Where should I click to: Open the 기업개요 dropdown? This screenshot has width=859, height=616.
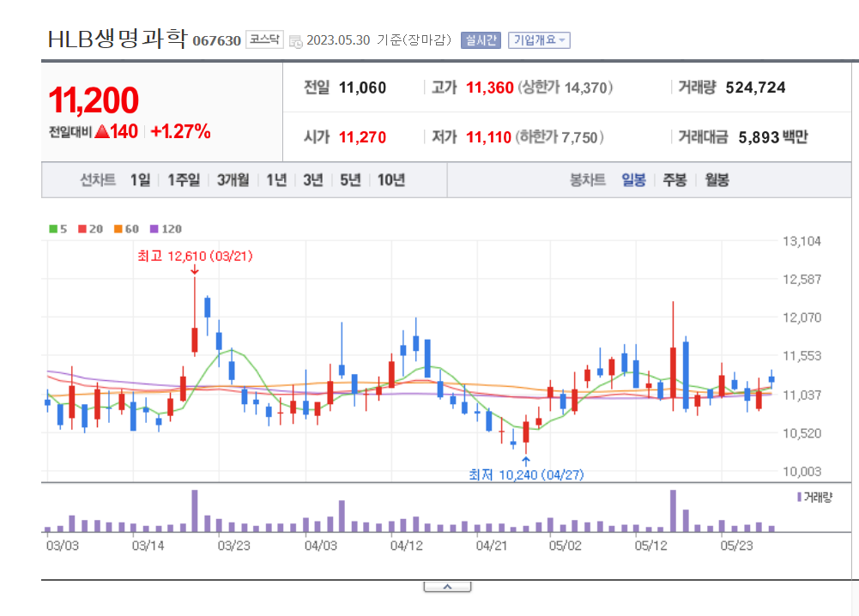pos(539,40)
